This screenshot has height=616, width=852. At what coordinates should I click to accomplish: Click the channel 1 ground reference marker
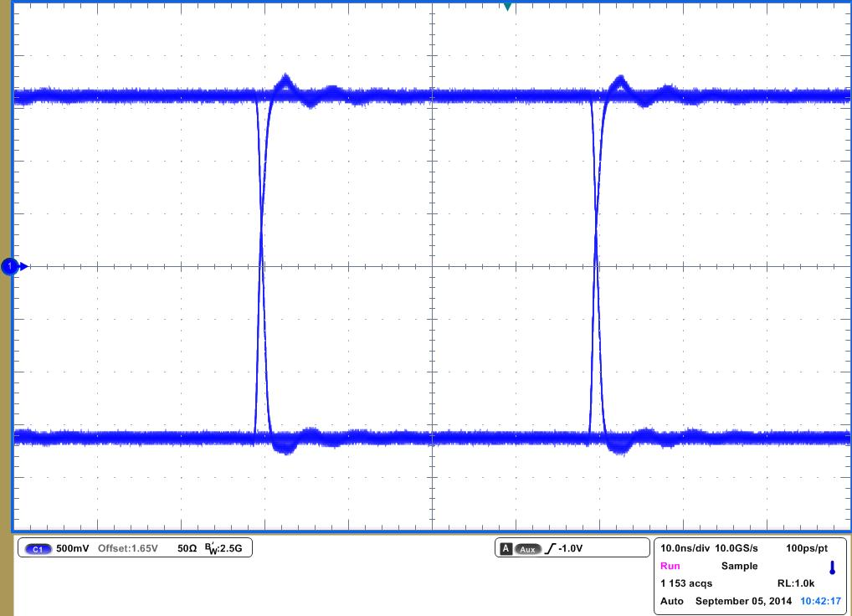click(10, 264)
